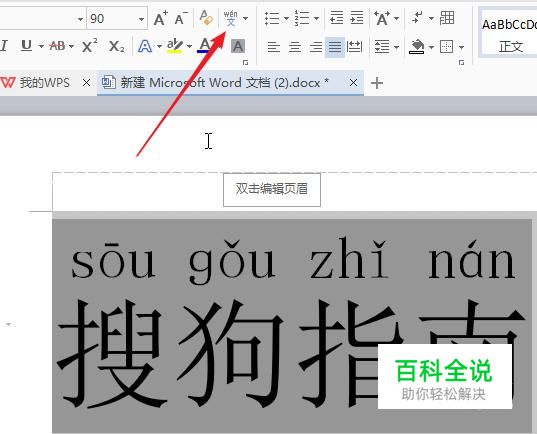
Task: Click the pinyin text gǒu
Action: [x=232, y=261]
